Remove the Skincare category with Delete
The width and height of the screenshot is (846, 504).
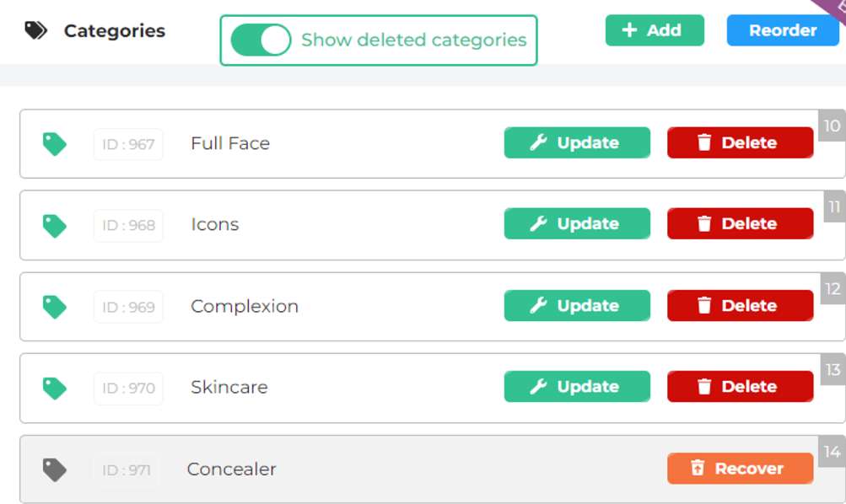740,387
